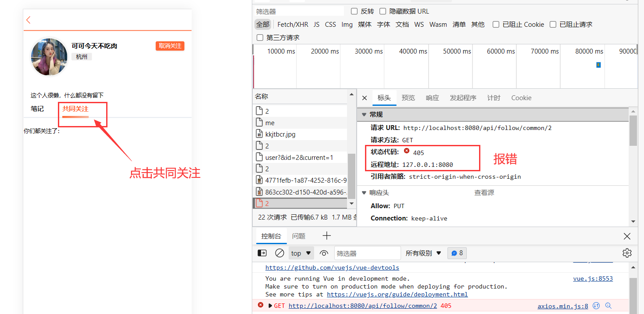Click network icon beside axios.min.js:8
Image resolution: width=644 pixels, height=314 pixels.
(596, 306)
